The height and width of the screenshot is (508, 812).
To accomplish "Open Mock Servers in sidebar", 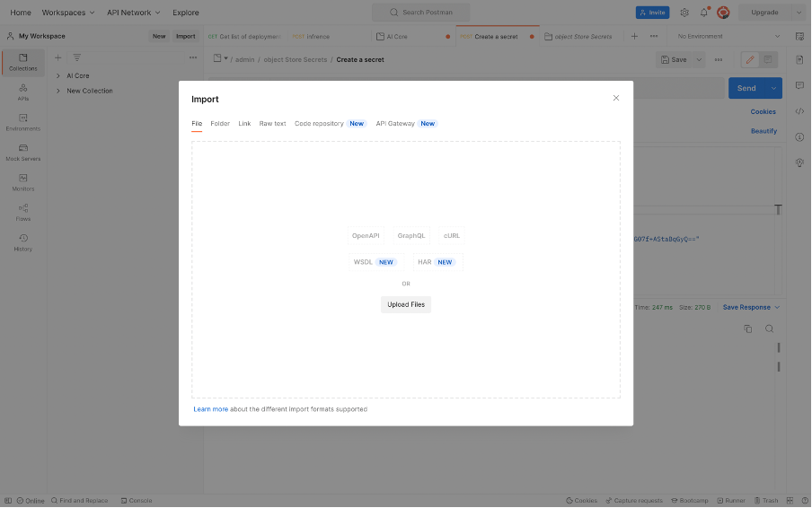I will point(23,152).
